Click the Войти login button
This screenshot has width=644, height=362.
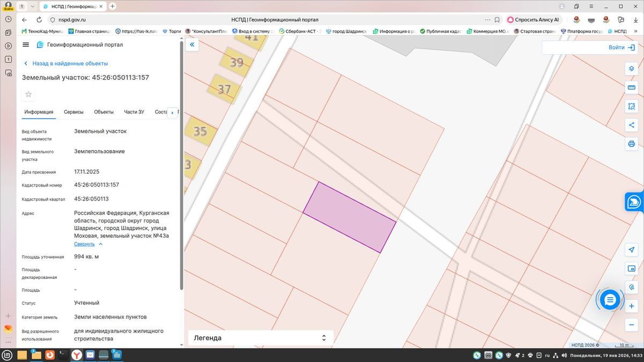click(621, 47)
